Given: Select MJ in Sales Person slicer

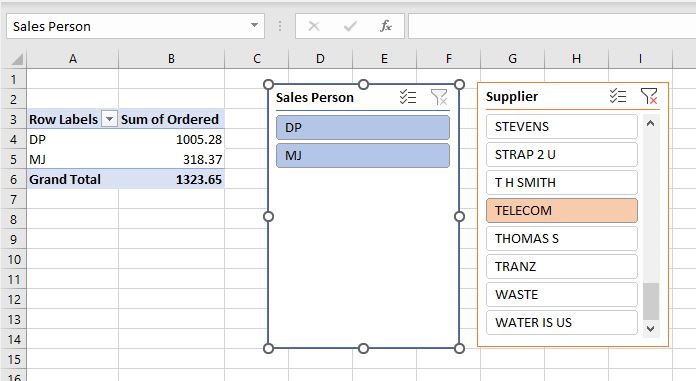Looking at the screenshot, I should pos(363,155).
